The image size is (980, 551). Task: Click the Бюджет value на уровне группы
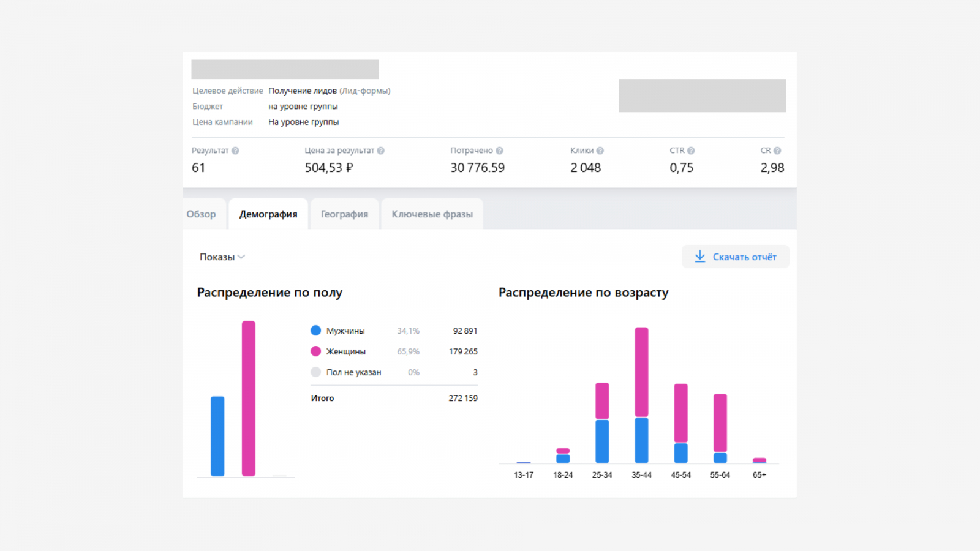coord(303,107)
